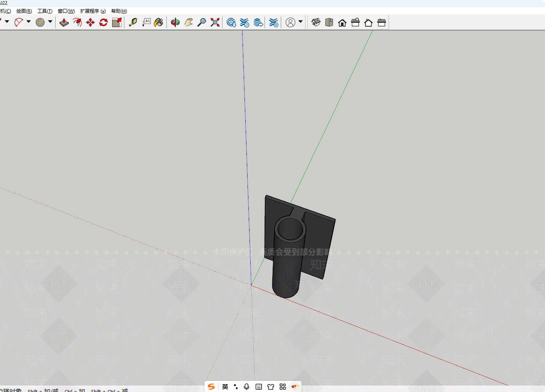Open the Extension Warehouse icon

pyautogui.click(x=245, y=22)
